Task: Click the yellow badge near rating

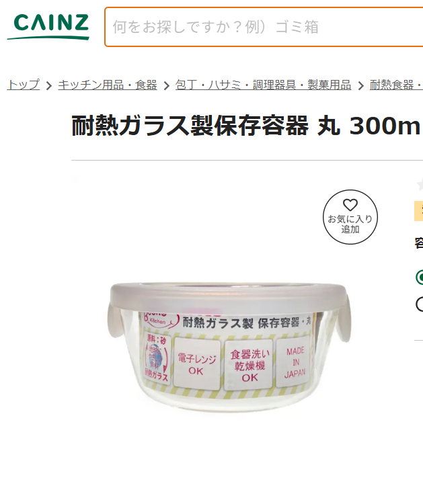Action: 418,211
